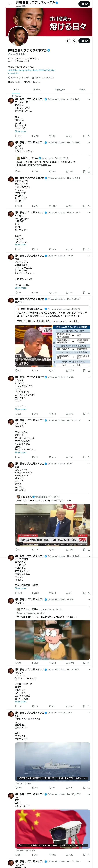Image resolution: width=98 pixels, height=868 pixels.
Task: Open the notion.site link in the bio
Action: [x=32, y=70]
